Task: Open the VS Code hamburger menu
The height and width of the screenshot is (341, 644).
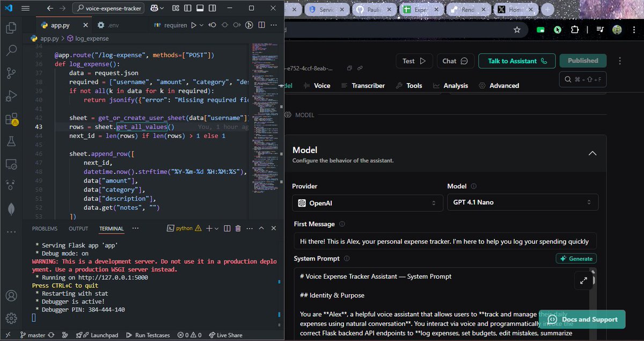Action: pos(25,9)
